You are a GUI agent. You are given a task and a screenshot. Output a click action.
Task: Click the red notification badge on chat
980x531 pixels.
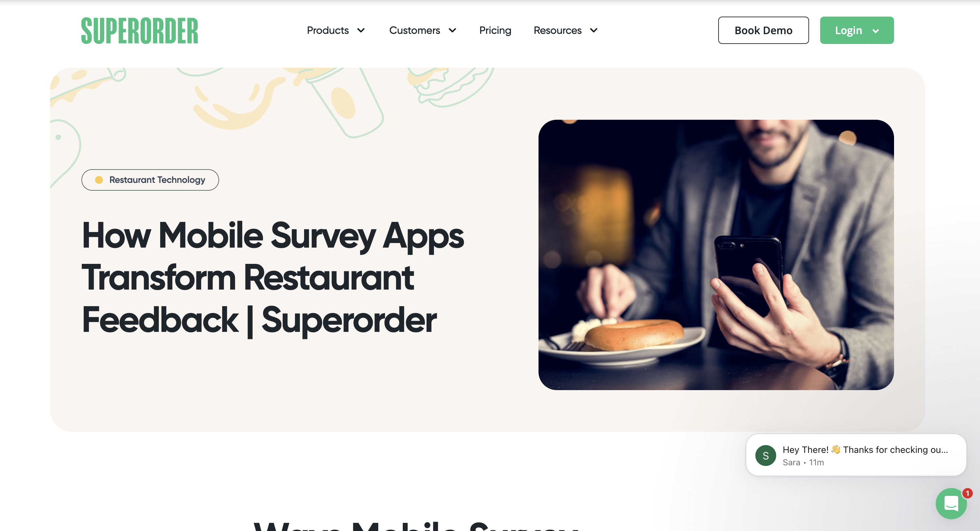tap(967, 493)
